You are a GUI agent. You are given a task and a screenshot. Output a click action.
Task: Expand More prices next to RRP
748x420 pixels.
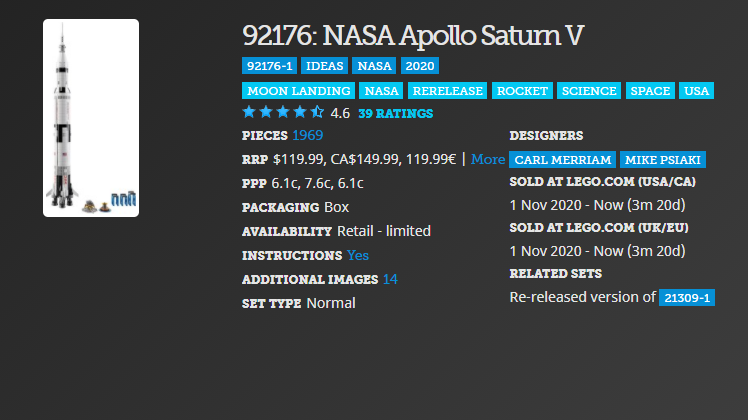point(488,159)
